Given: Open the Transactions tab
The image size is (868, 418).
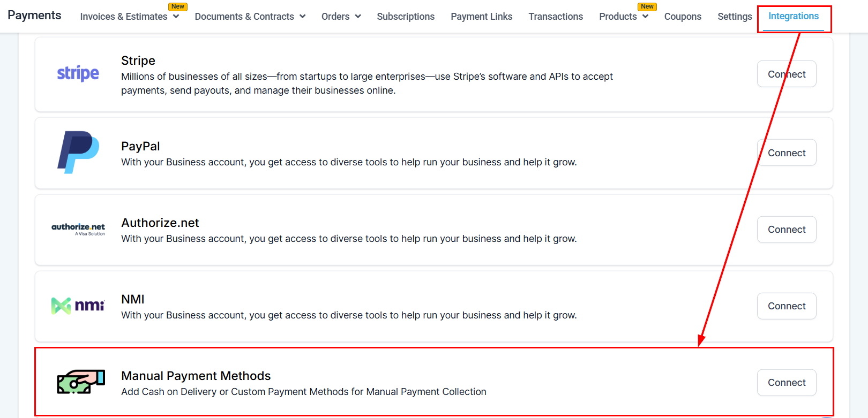Looking at the screenshot, I should [x=556, y=17].
